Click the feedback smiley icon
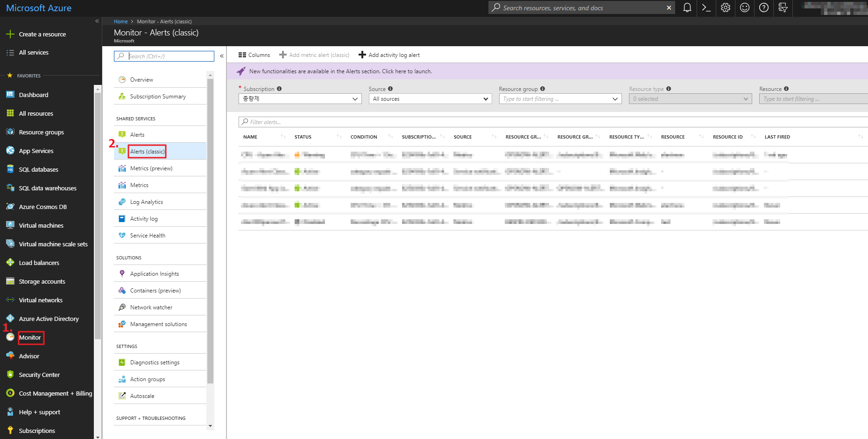Screen dimensions: 868x439 click(x=745, y=8)
